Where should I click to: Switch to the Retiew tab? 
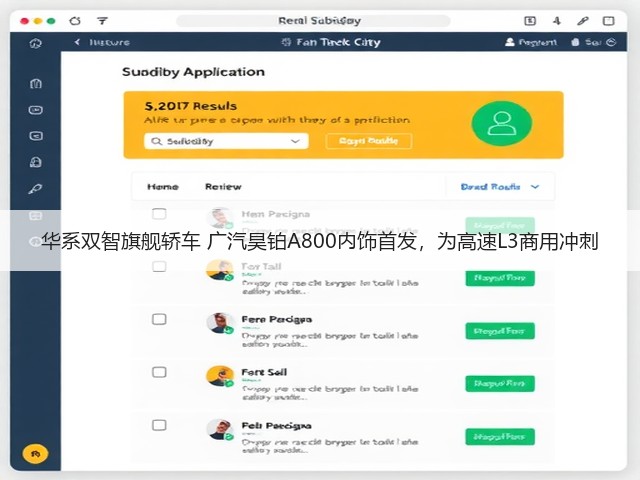pos(223,187)
